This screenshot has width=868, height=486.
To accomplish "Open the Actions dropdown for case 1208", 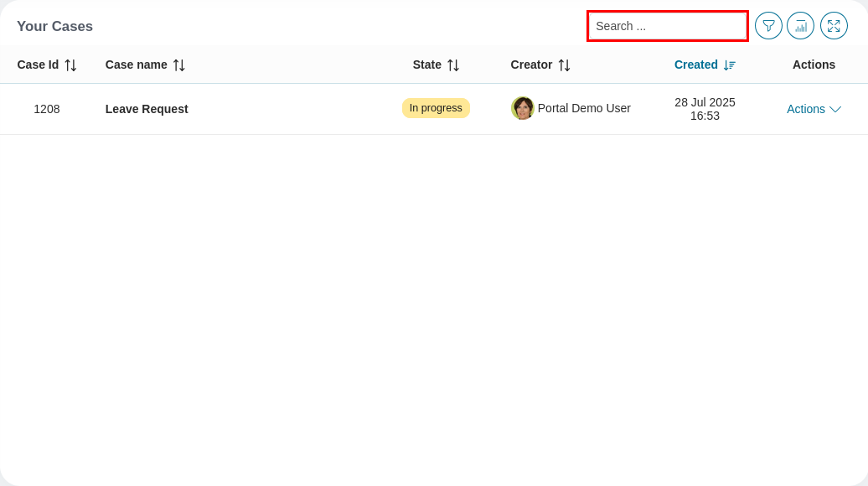I will point(813,109).
